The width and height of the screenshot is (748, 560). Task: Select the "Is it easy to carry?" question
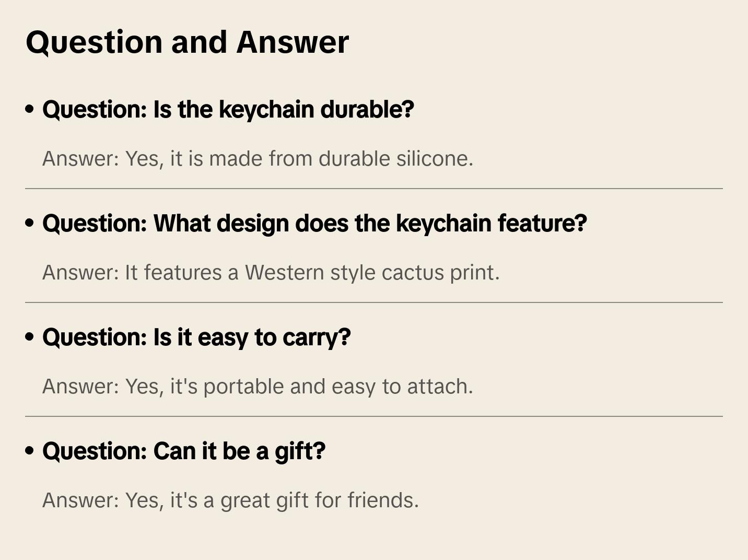pyautogui.click(x=196, y=337)
